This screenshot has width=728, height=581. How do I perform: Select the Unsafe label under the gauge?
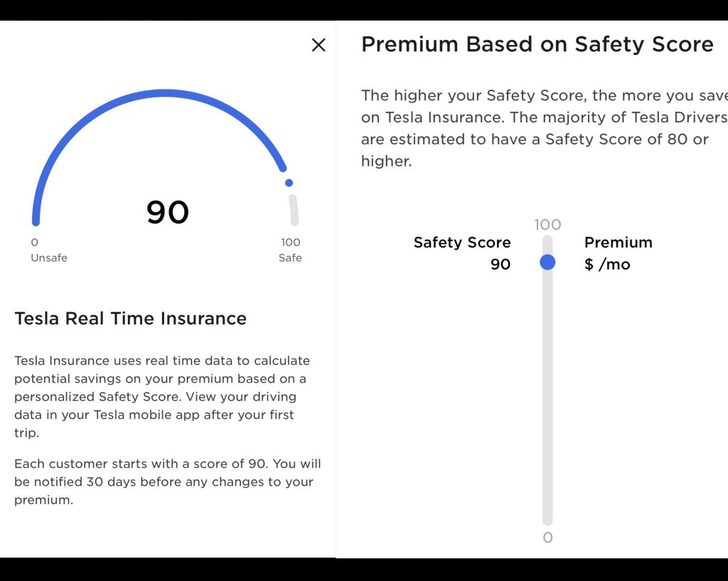tap(49, 257)
